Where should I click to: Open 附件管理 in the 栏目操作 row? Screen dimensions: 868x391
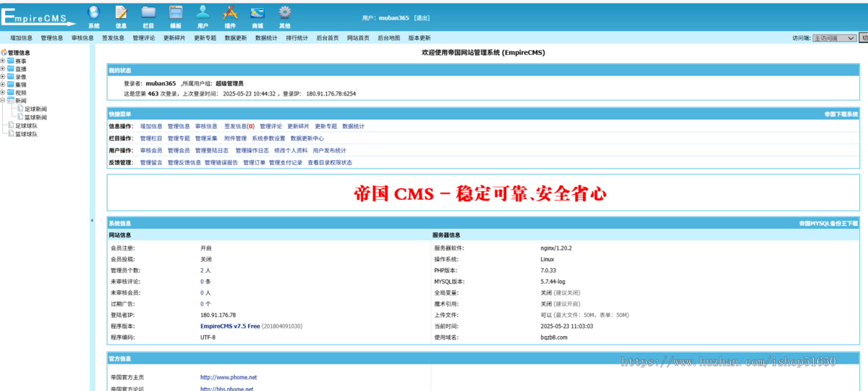coord(235,138)
